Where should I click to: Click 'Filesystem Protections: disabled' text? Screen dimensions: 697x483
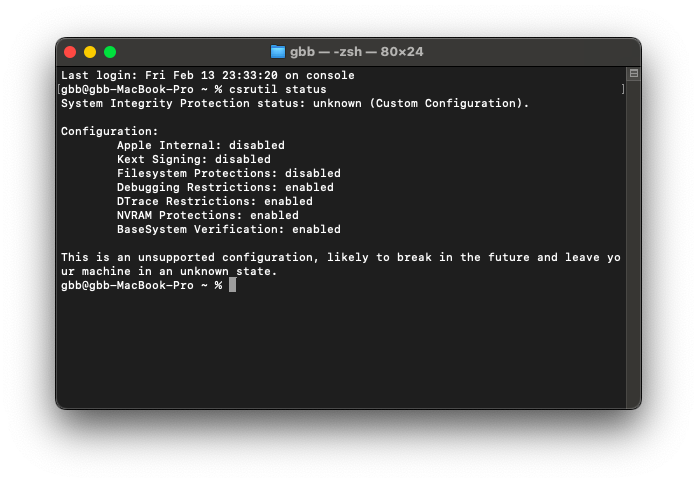228,173
